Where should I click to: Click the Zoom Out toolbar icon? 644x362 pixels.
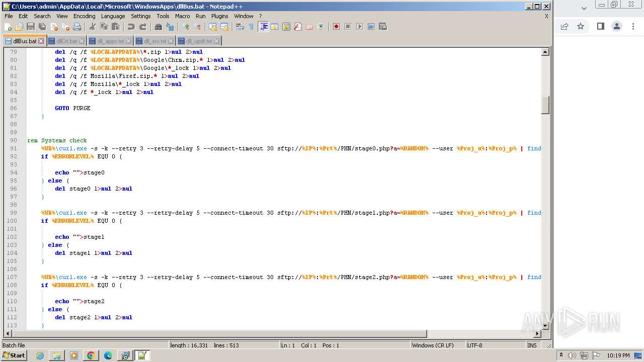197,27
